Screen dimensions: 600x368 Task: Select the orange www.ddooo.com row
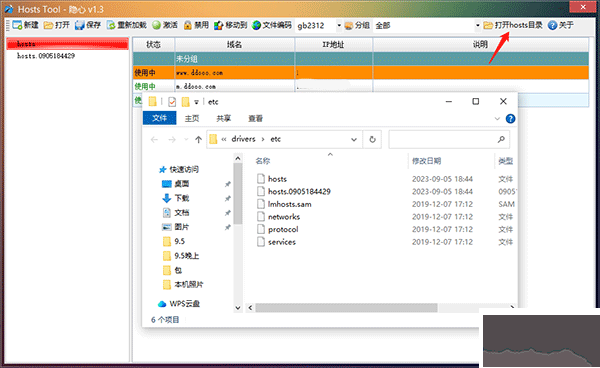(360, 73)
